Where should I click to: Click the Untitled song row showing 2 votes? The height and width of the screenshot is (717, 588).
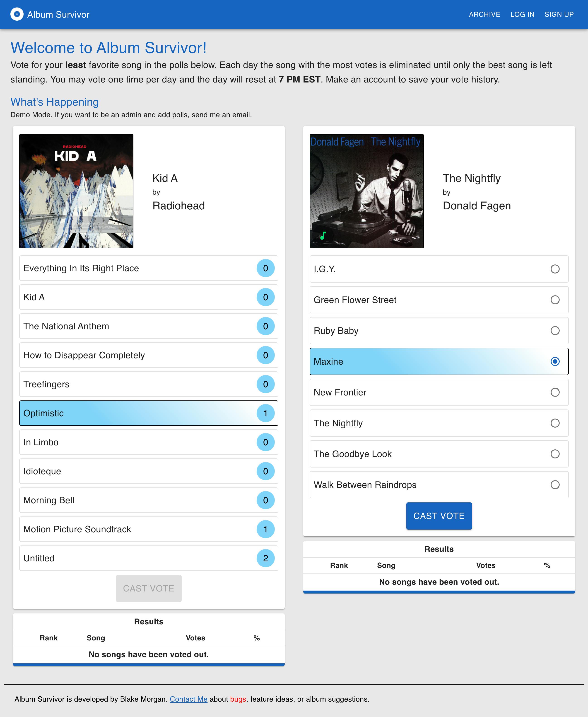148,558
